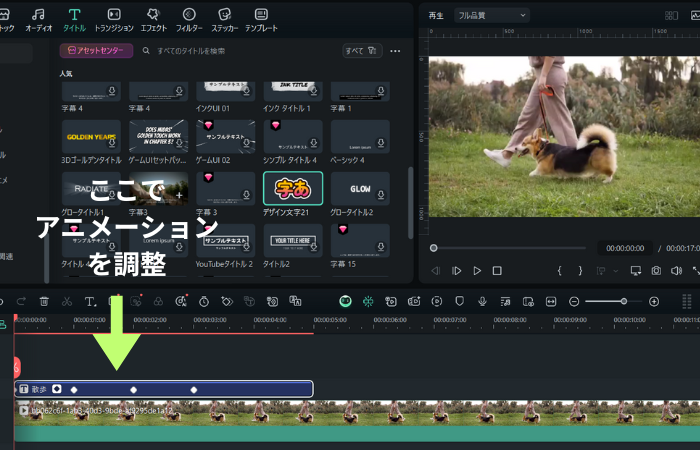This screenshot has height=450, width=700.
Task: Click the text tool icon in timeline toolbar
Action: coord(90,301)
